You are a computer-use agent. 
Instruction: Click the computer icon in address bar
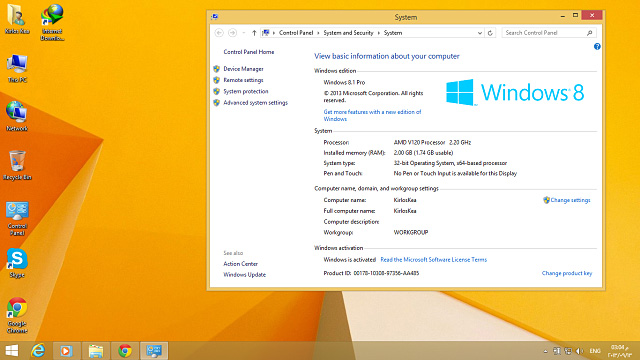click(266, 33)
